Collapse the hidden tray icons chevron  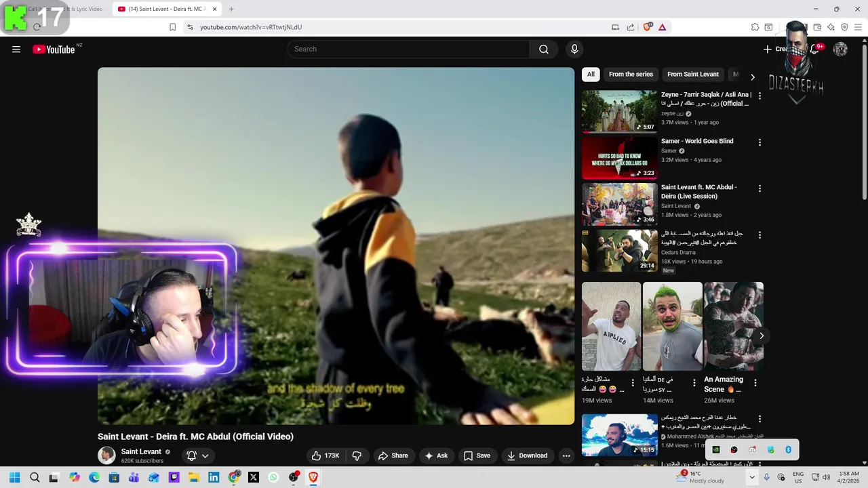point(752,477)
